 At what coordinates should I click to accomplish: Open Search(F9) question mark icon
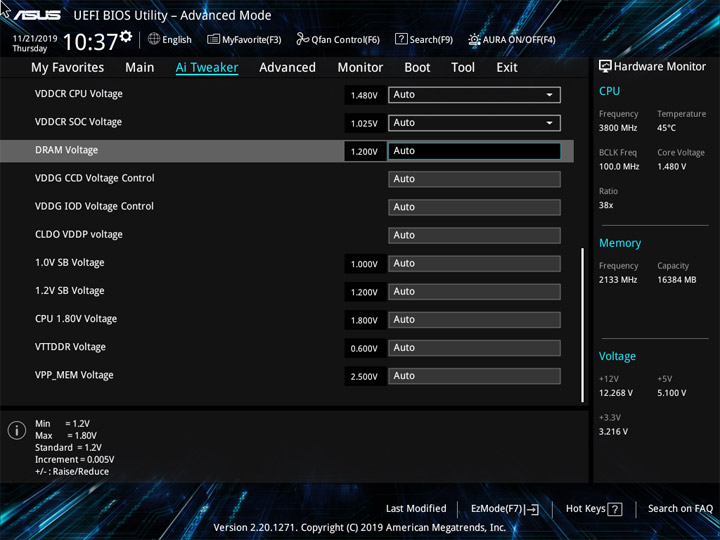point(401,39)
